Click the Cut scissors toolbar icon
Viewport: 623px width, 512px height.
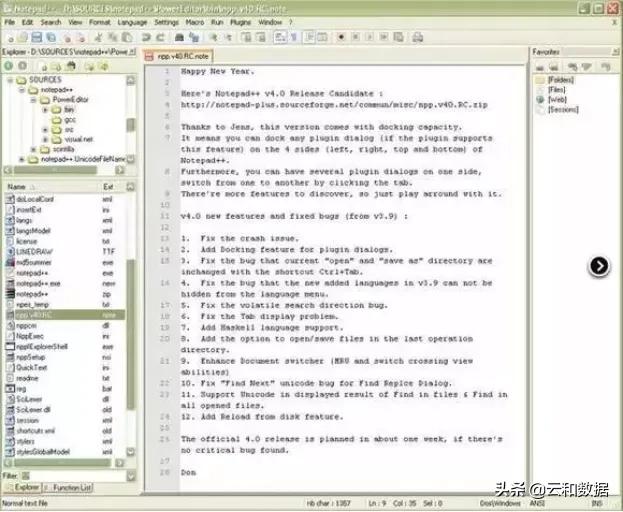tap(98, 38)
